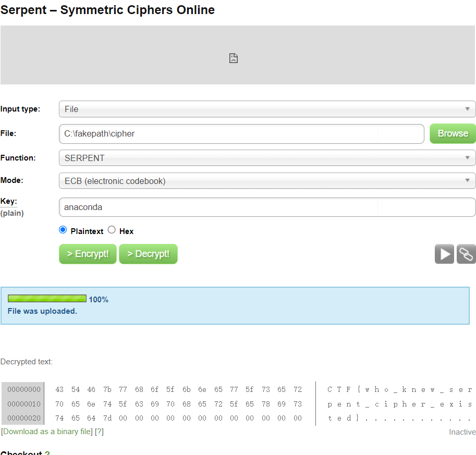The height and width of the screenshot is (455, 476).
Task: Click the question mark beside Checkout
Action: pos(47,453)
